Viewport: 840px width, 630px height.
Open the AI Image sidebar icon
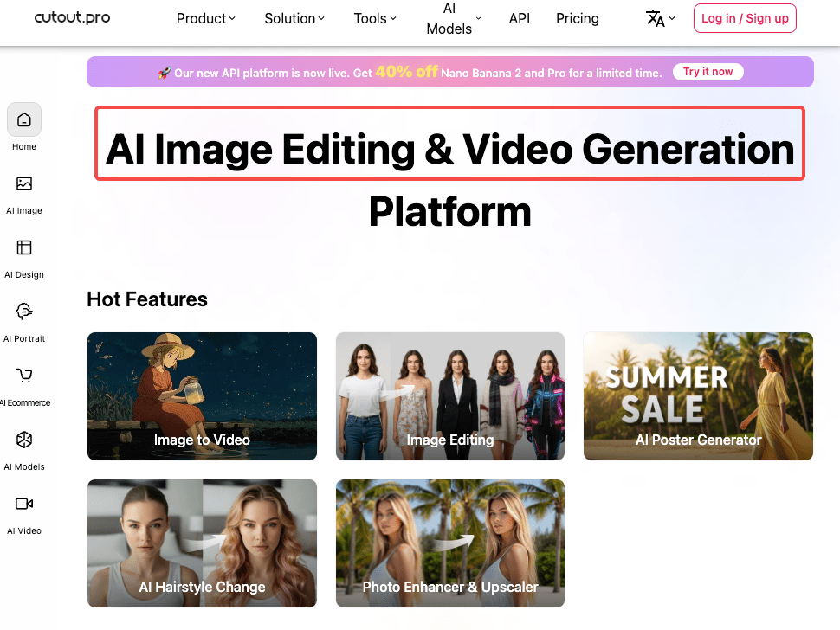tap(24, 183)
